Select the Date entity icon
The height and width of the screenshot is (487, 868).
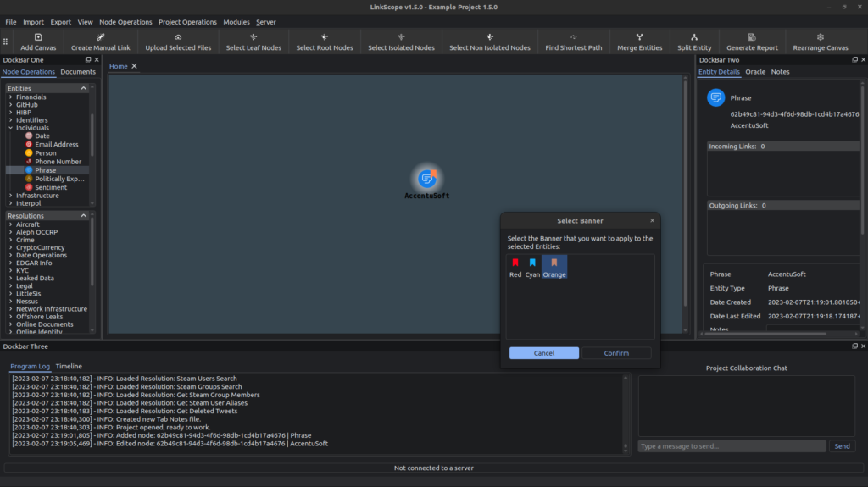[29, 136]
